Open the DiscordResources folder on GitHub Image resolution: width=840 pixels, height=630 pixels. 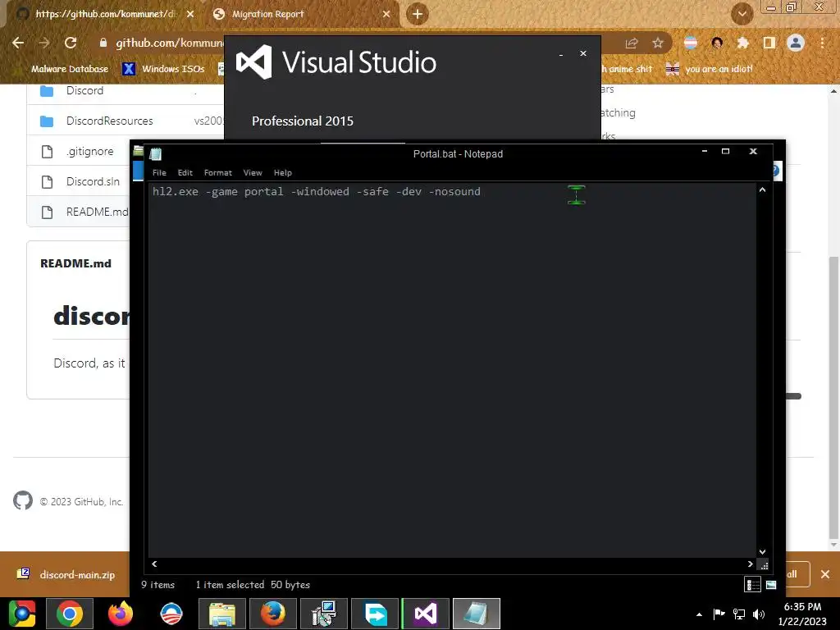coord(109,121)
